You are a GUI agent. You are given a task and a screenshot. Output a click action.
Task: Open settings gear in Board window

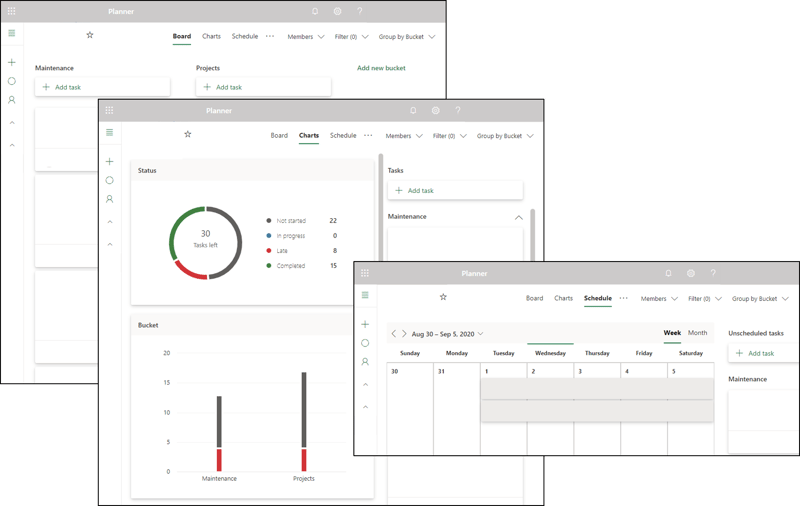pyautogui.click(x=337, y=11)
